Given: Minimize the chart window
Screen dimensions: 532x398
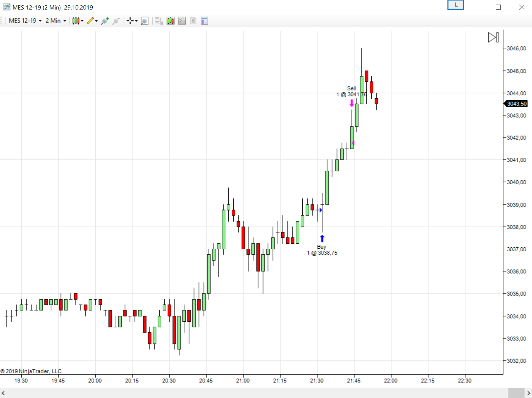Looking at the screenshot, I should (475, 7).
